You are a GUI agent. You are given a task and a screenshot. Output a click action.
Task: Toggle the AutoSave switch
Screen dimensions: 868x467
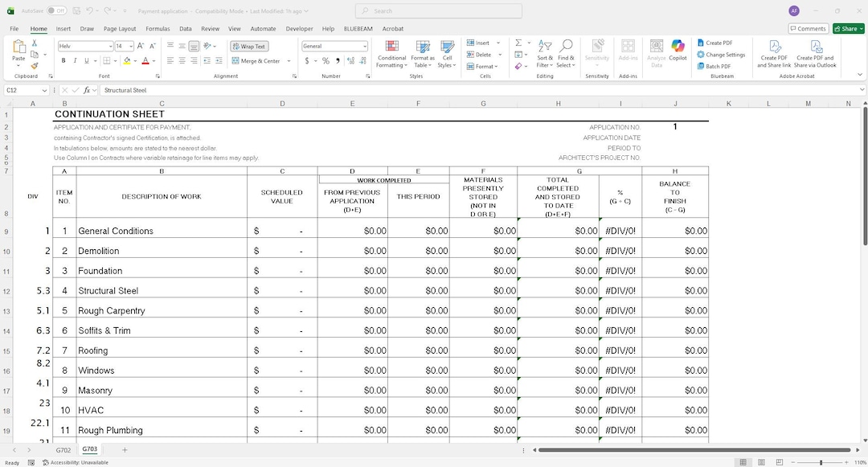pyautogui.click(x=56, y=10)
